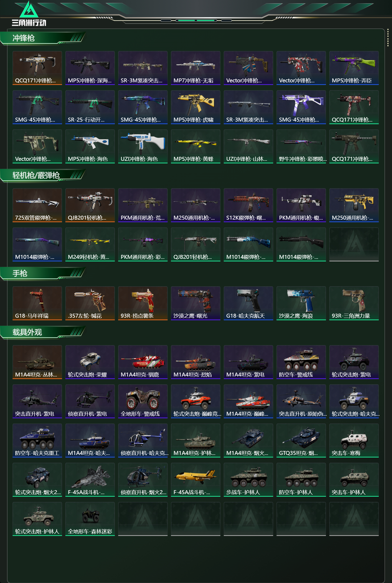
Task: Select the 突击直升机-紫电 helicopter skin
Action: [37, 401]
